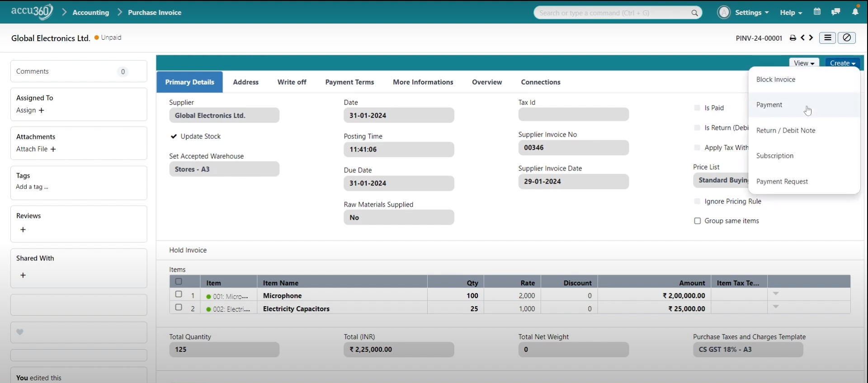
Task: Click the heart like icon
Action: [x=20, y=332]
